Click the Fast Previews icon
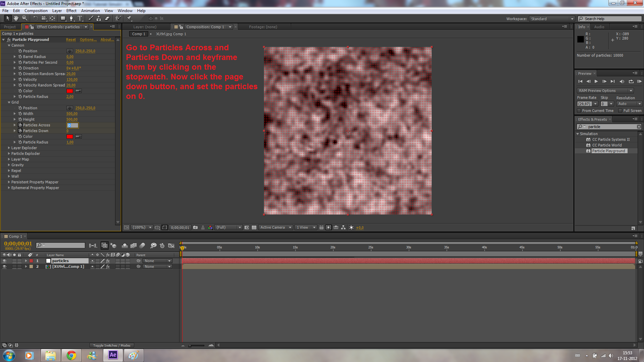 [328, 227]
